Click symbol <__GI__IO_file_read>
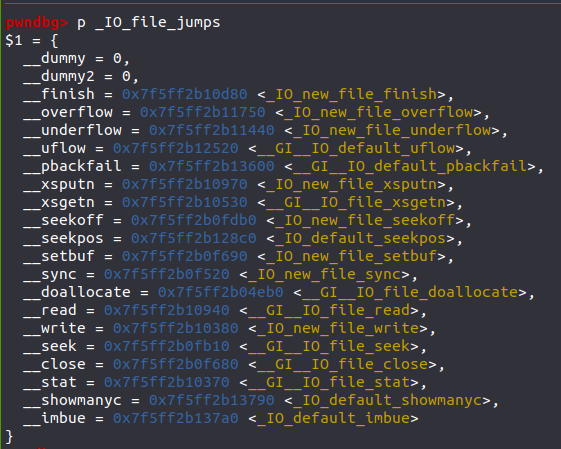This screenshot has height=449, width=561. tap(329, 310)
